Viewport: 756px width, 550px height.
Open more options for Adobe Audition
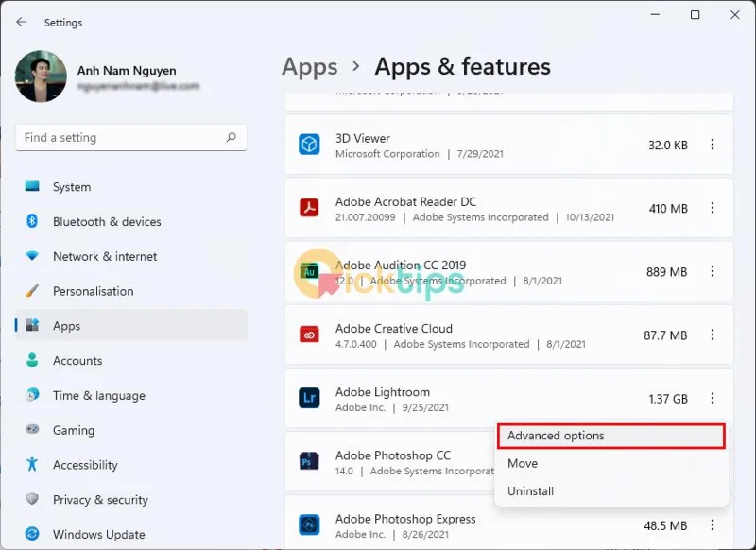(x=713, y=271)
